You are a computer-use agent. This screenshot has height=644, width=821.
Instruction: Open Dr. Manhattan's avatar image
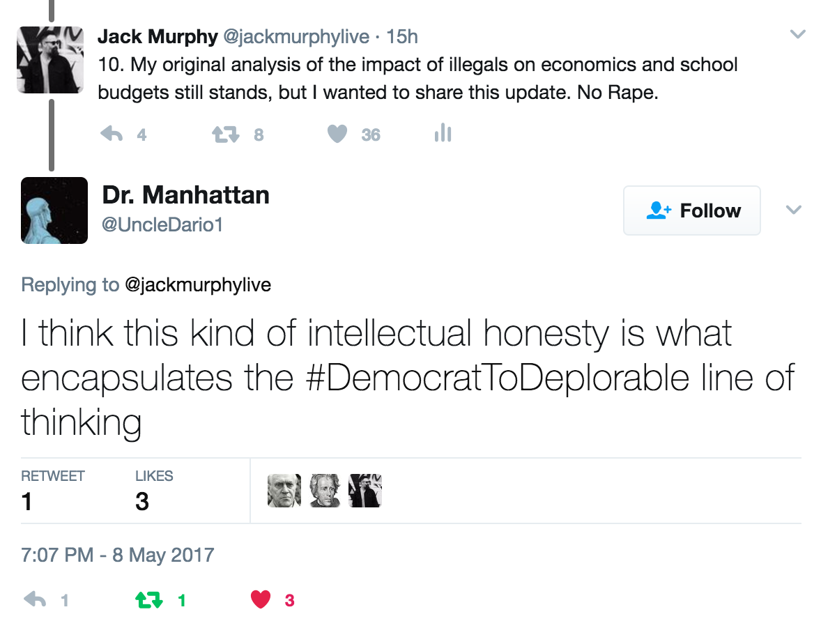coord(54,210)
